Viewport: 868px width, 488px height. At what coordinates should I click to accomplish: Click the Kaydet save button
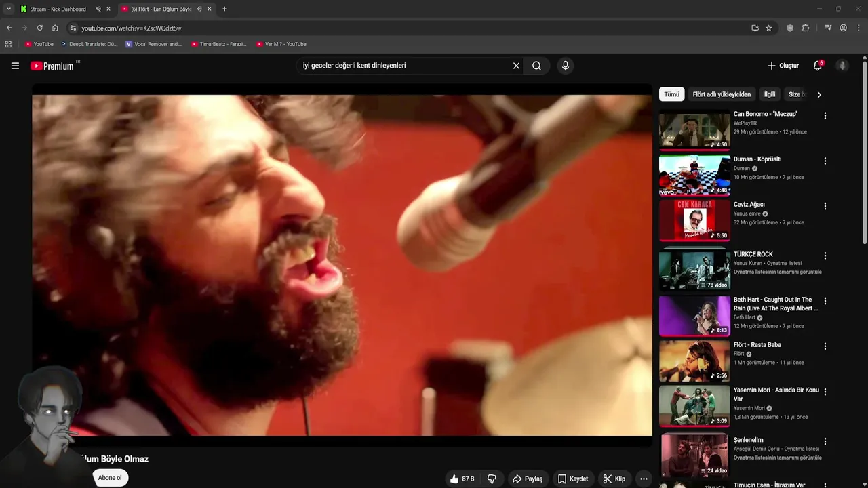(x=573, y=479)
